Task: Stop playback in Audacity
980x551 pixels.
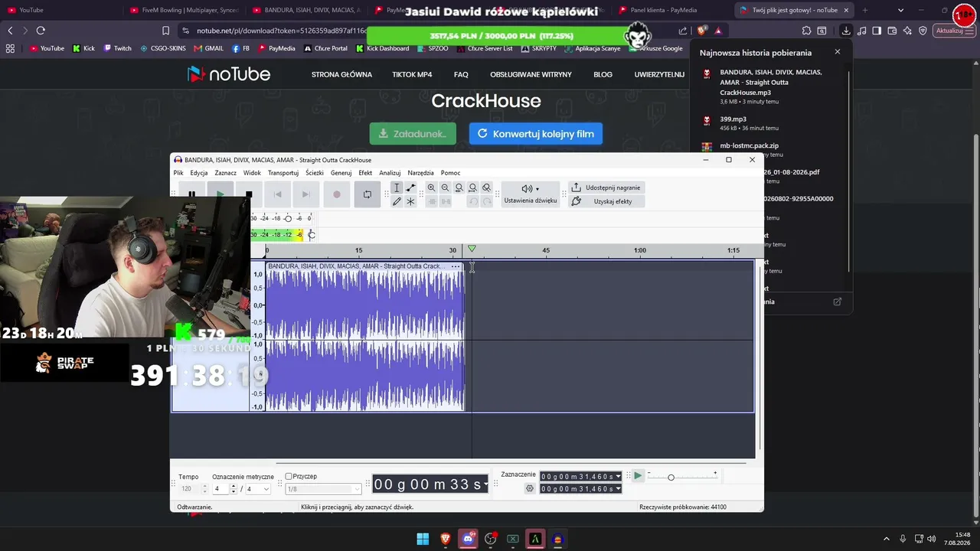Action: coord(248,194)
